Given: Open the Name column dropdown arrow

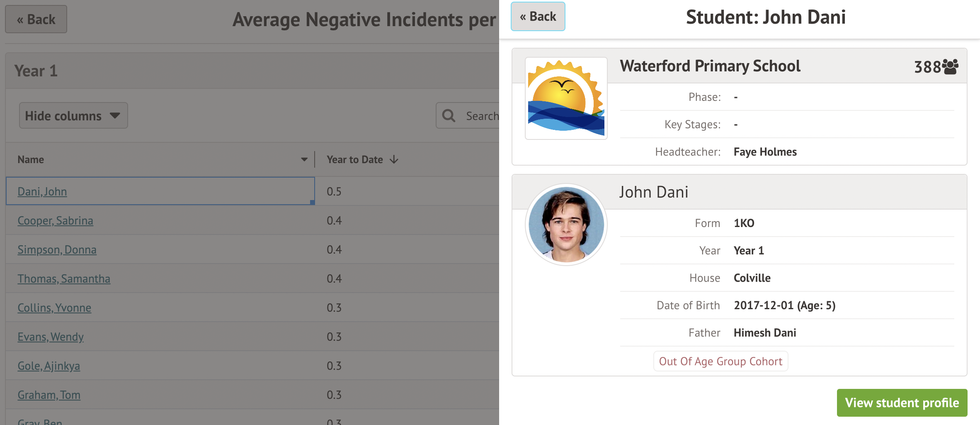Looking at the screenshot, I should point(304,160).
